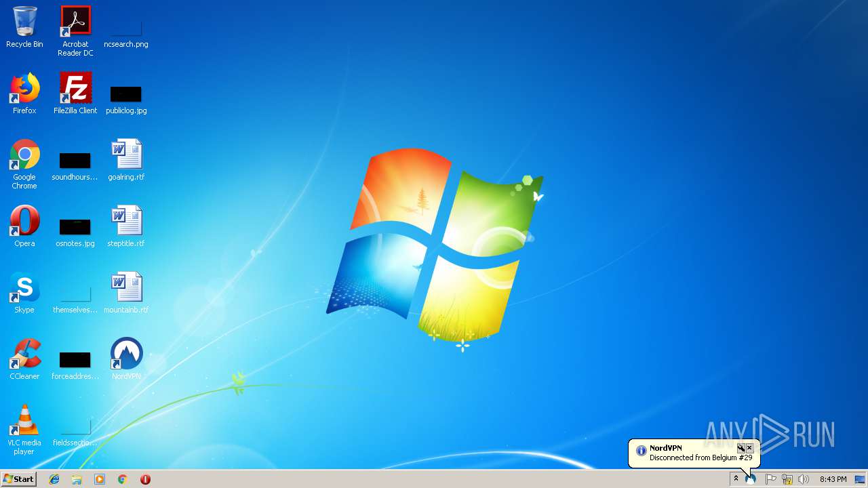Viewport: 868px width, 488px height.
Task: Select the osnotes.jpg file icon
Action: pyautogui.click(x=75, y=232)
